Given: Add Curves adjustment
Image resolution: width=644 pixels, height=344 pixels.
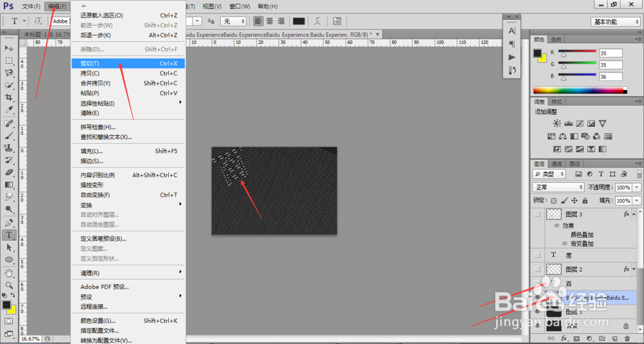Looking at the screenshot, I should pos(580,123).
